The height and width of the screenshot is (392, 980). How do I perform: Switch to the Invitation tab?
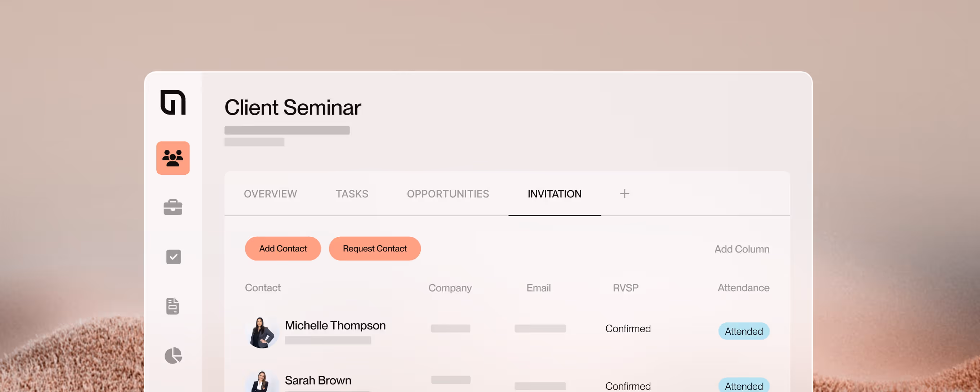point(554,194)
